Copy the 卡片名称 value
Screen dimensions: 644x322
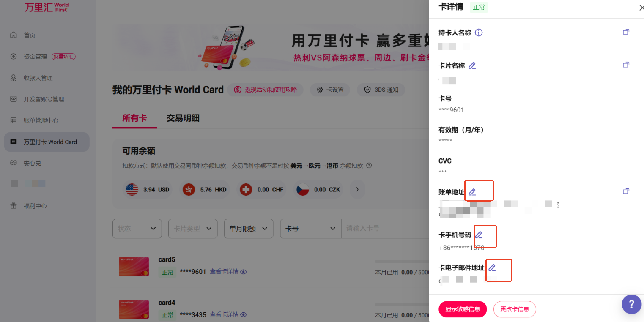(626, 65)
